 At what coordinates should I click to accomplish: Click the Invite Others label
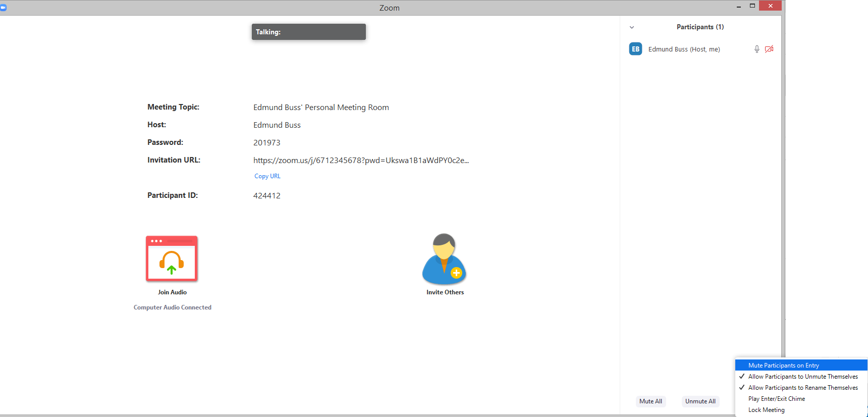pyautogui.click(x=445, y=292)
